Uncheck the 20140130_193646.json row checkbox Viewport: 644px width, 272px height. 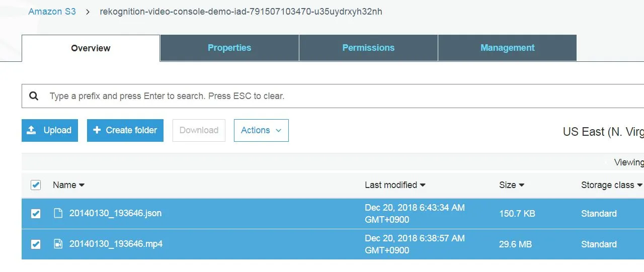tap(36, 214)
